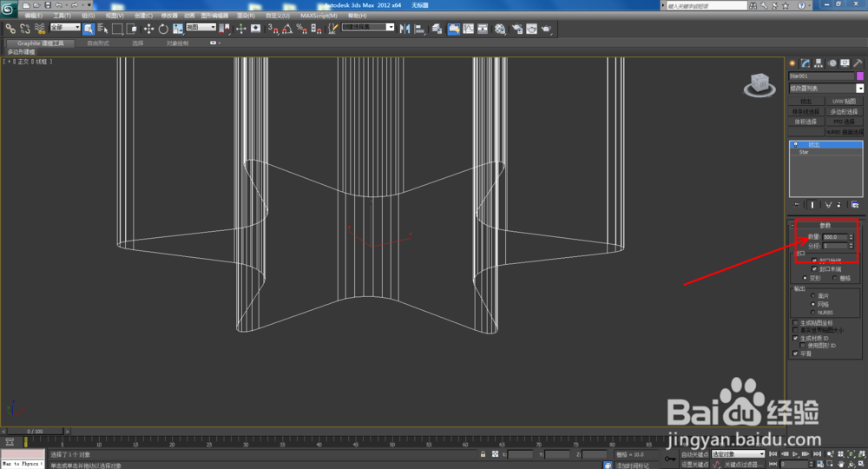Select the 网格 output radio
Image resolution: width=868 pixels, height=469 pixels.
(813, 304)
